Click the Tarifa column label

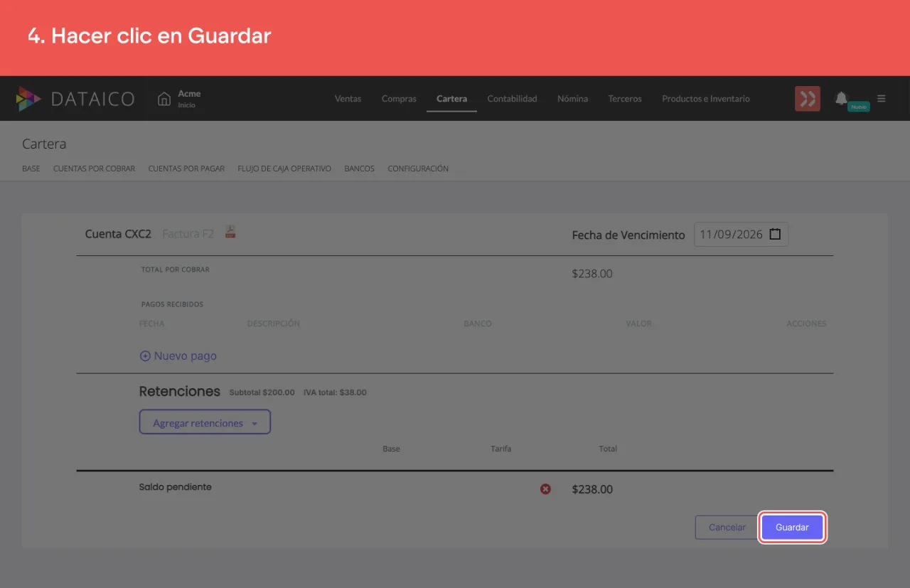[x=500, y=449]
